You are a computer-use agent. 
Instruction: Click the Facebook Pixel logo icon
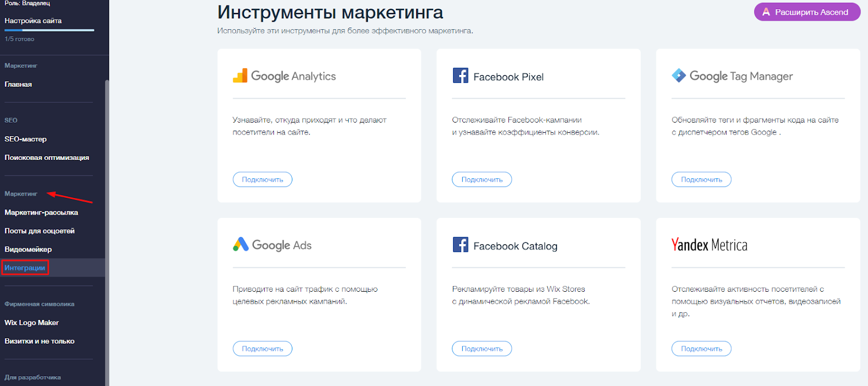[x=460, y=75]
